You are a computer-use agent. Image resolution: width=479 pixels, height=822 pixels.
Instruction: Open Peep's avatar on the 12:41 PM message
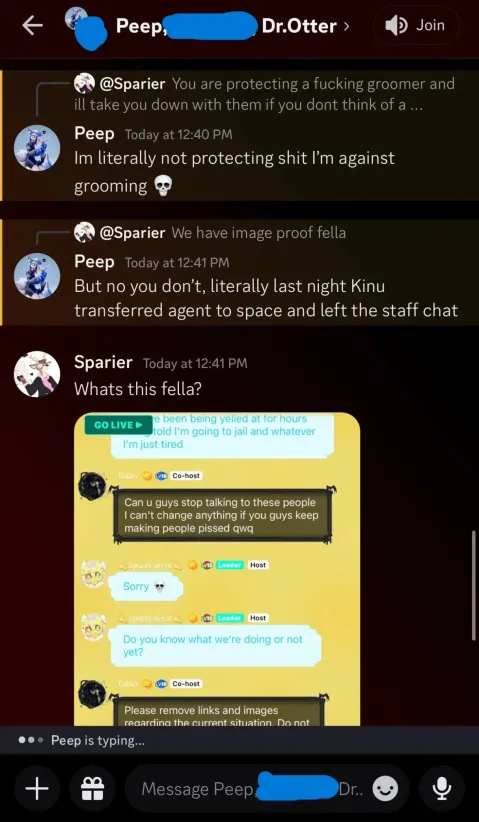point(37,276)
